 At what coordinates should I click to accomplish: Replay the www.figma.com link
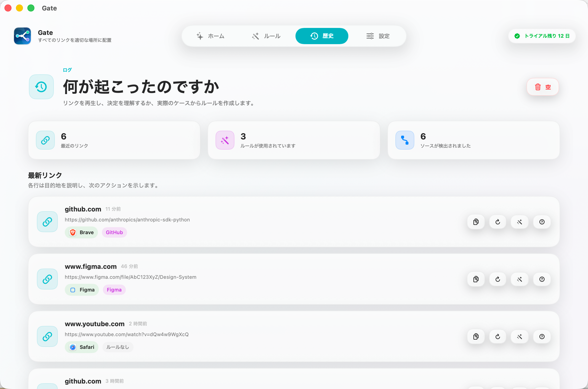coord(498,279)
